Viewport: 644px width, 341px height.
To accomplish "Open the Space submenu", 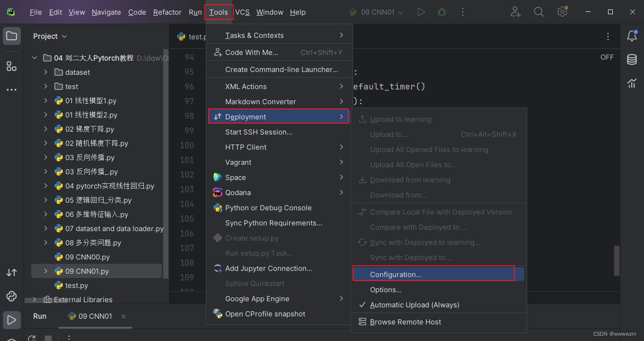I will [x=279, y=178].
